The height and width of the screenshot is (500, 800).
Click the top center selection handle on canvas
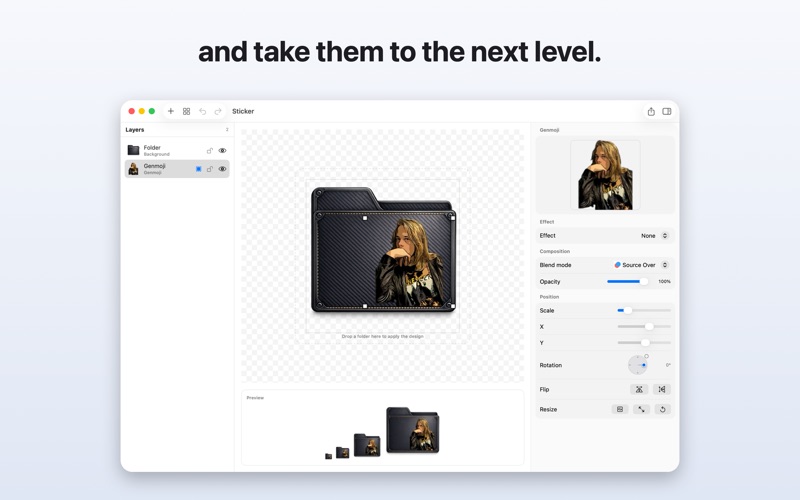click(365, 218)
